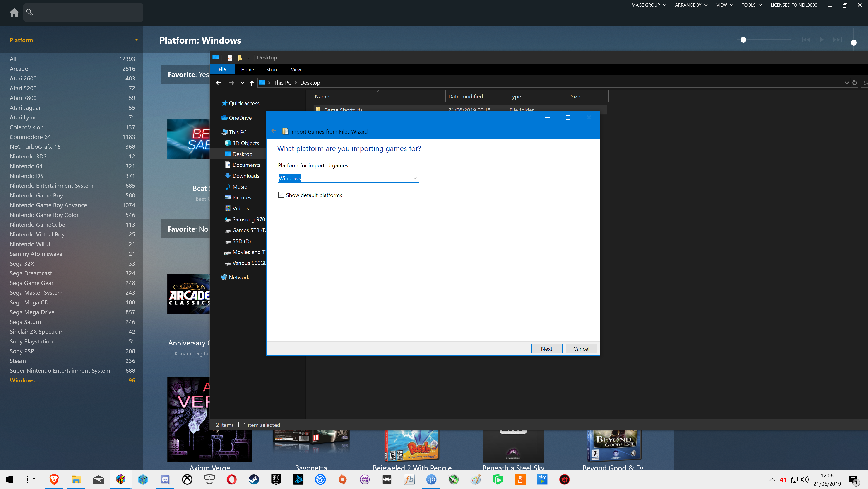Open Discord from the taskbar
Viewport: 868px width, 489px height.
(165, 479)
